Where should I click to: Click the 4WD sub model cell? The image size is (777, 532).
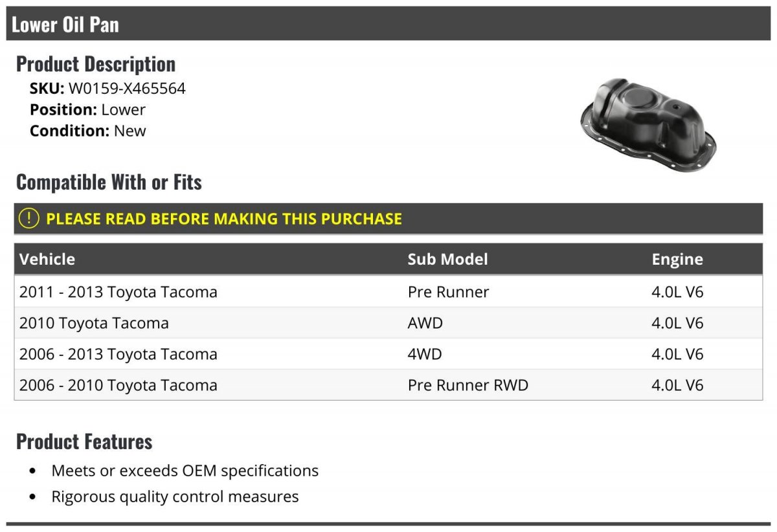coord(425,354)
